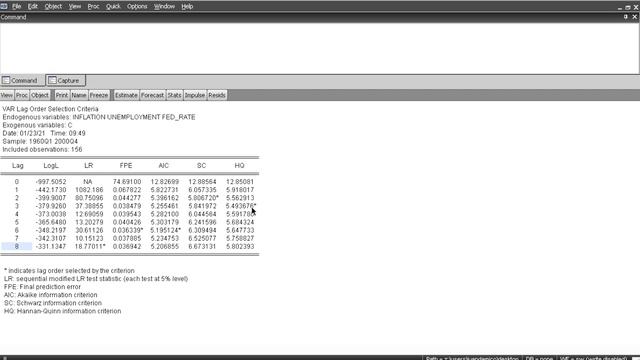Click the DB = none status bar entry
Screen dimensions: 640x360
click(539, 358)
